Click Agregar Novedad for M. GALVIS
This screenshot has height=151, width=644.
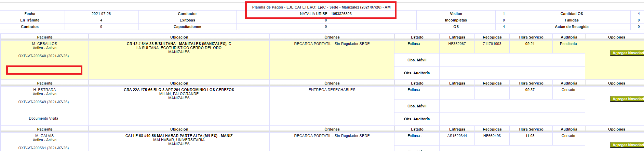click(x=627, y=145)
